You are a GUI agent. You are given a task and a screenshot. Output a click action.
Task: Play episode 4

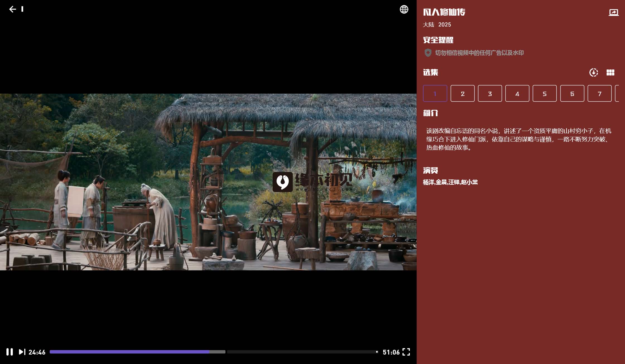coord(517,93)
